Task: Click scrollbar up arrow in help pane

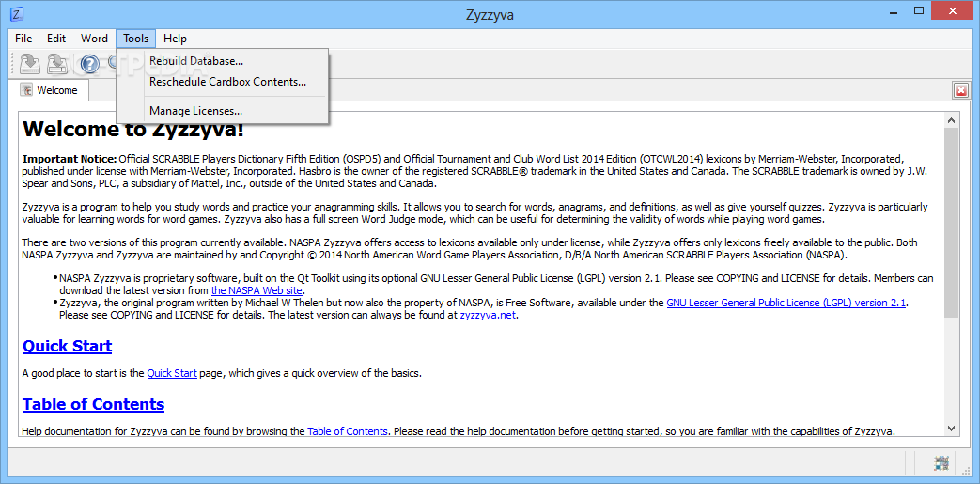Action: pos(951,120)
